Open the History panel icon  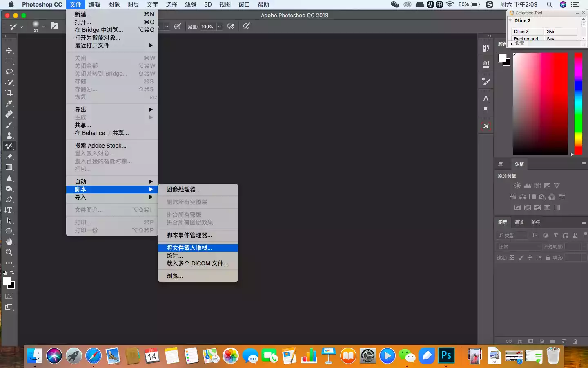(x=486, y=48)
